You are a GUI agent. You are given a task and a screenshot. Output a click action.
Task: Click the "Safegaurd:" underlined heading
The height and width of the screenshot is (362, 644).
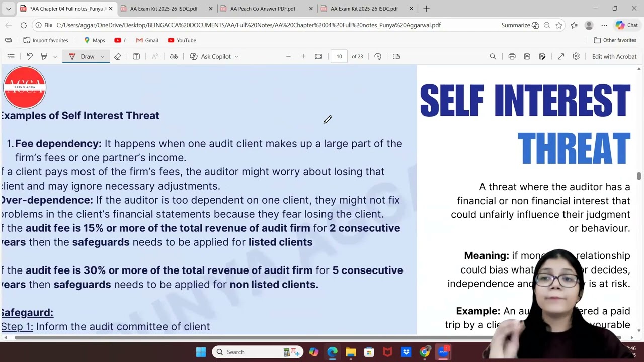27,312
